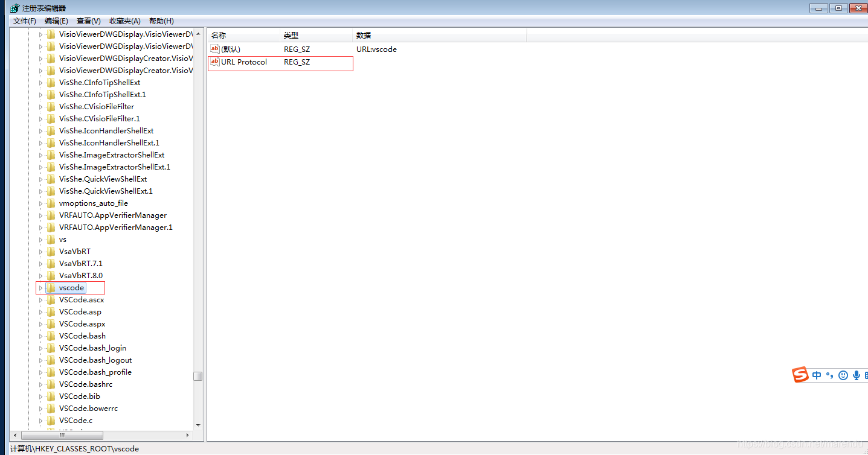Viewport: 868px width, 455px height.
Task: Sort by the 名称 column header
Action: pos(243,36)
